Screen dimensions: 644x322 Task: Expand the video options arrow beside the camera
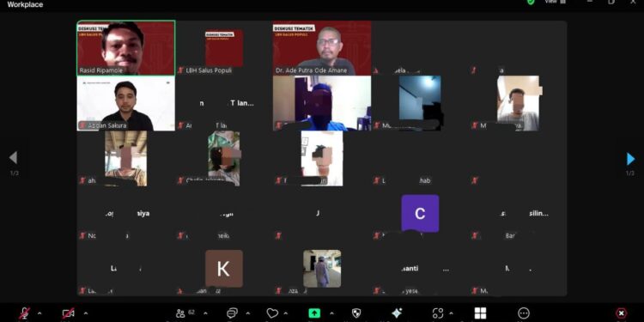(x=85, y=313)
